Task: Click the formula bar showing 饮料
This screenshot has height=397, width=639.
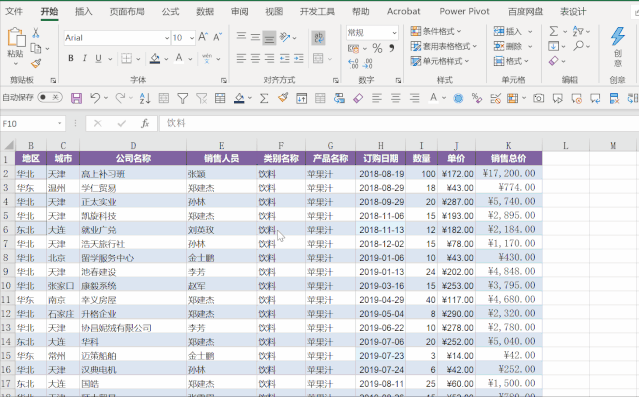Action: [399, 123]
